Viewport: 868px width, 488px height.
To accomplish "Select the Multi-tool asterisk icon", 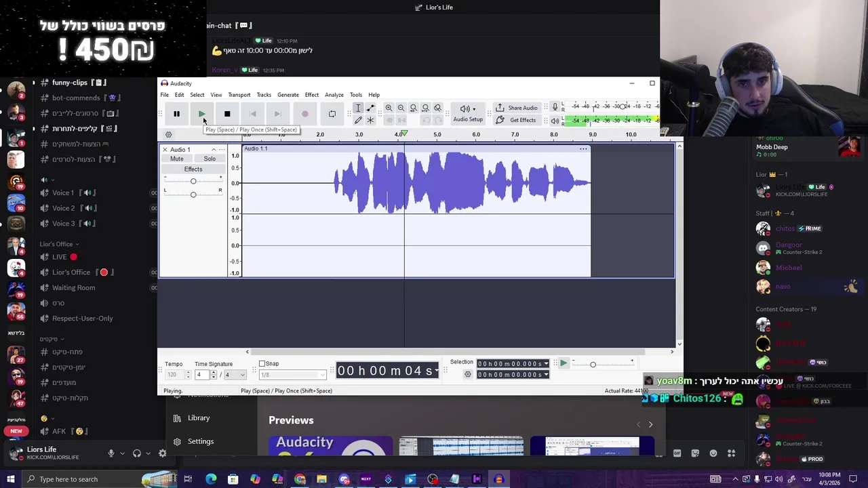I will point(370,120).
